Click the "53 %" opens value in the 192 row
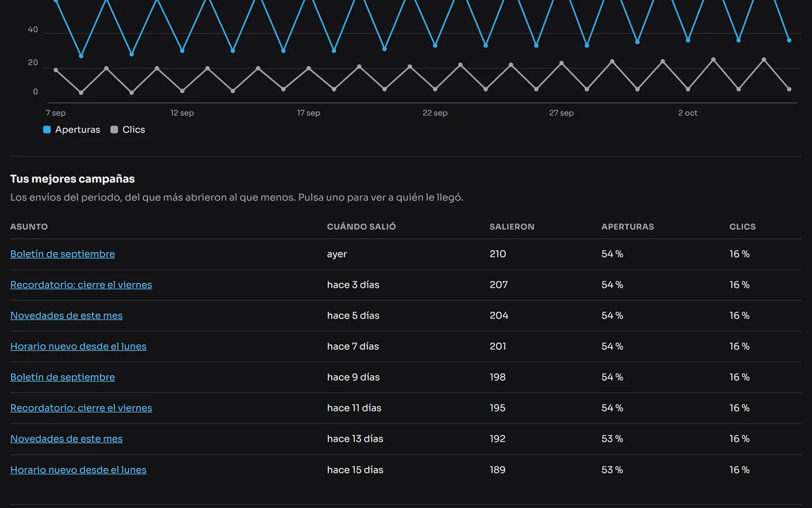812x508 pixels. 612,439
